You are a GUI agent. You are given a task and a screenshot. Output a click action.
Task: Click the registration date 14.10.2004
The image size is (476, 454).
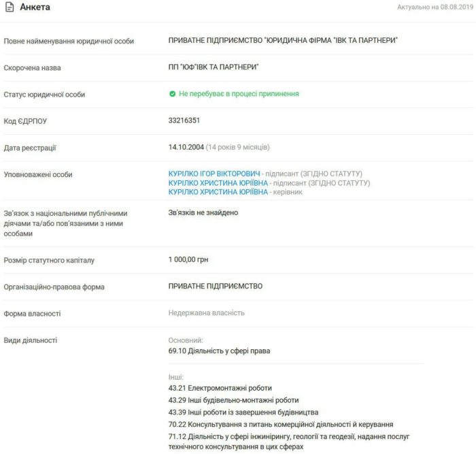[186, 147]
